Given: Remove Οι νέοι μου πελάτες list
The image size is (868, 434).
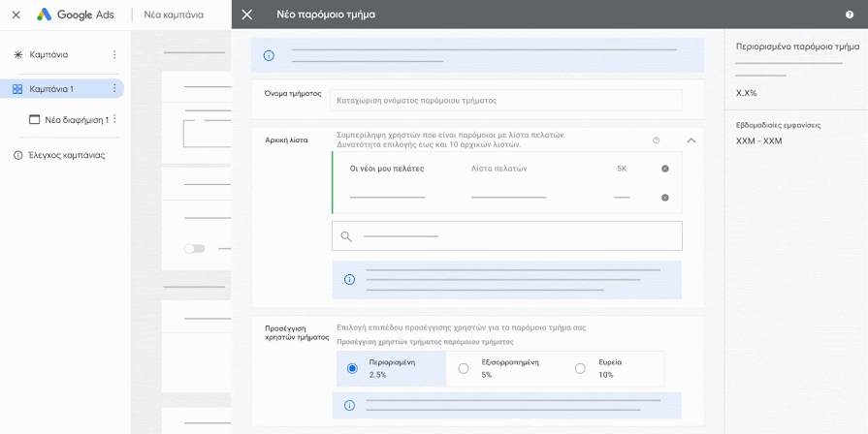Looking at the screenshot, I should pyautogui.click(x=664, y=169).
